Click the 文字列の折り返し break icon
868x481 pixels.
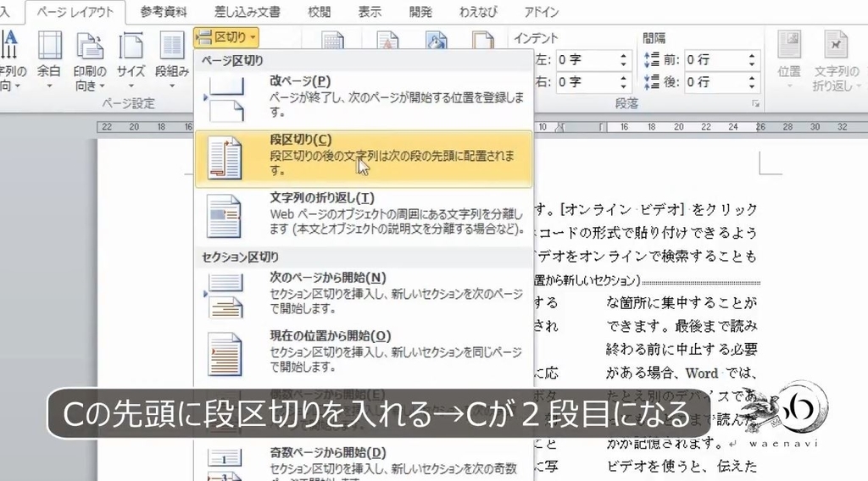(x=225, y=216)
